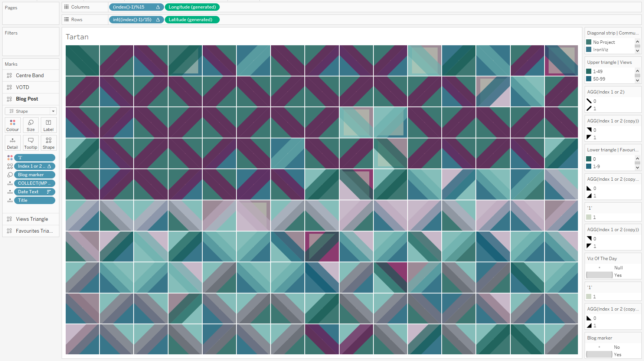Click colour icon beside the '1' pill
Image resolution: width=644 pixels, height=361 pixels.
[10, 158]
